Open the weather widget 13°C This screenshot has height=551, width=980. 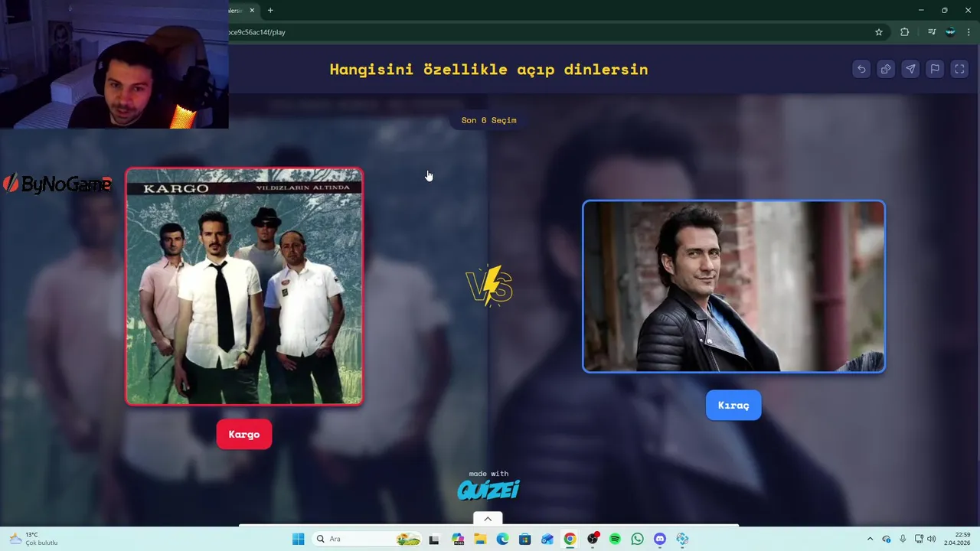(31, 539)
